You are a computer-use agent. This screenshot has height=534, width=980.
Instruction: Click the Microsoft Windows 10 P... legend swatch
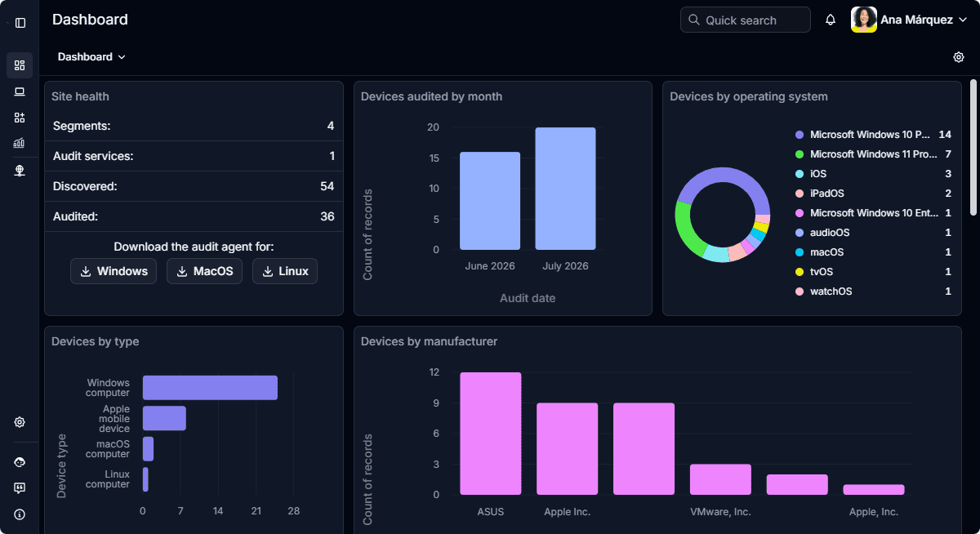coord(800,135)
